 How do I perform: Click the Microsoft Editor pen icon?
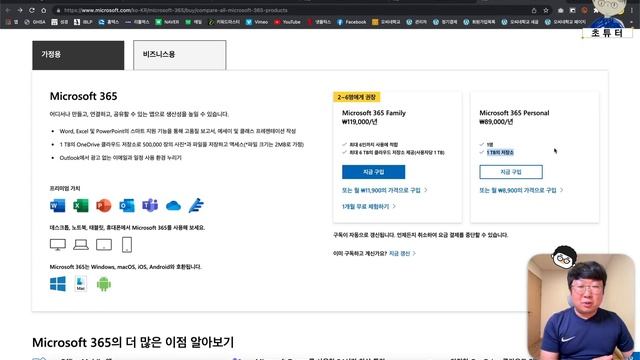pos(196,205)
